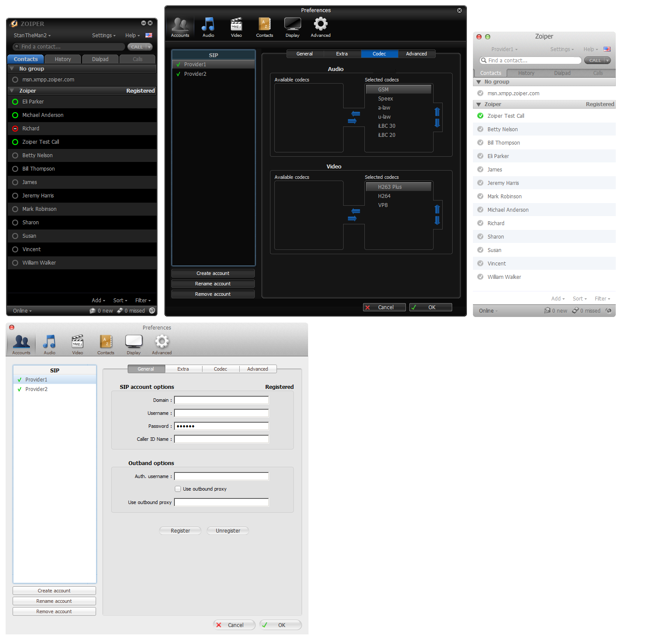
Task: Click language flag in dark Zoiper window
Action: pos(148,36)
